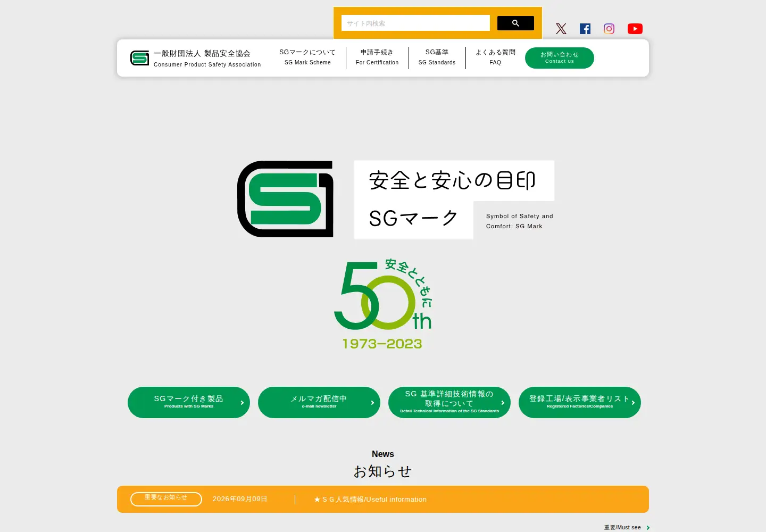This screenshot has height=532, width=766.
Task: Open the X (Twitter) social icon
Action: click(561, 29)
